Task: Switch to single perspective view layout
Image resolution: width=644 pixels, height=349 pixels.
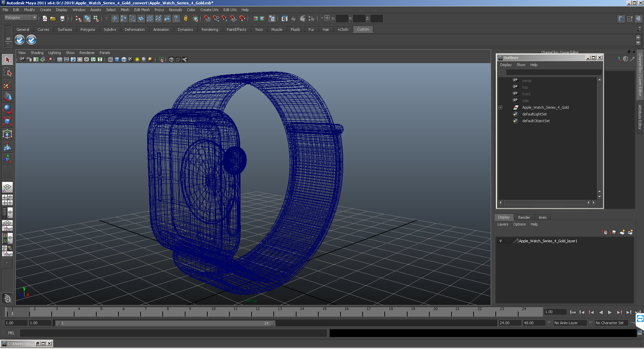Action: click(x=7, y=187)
